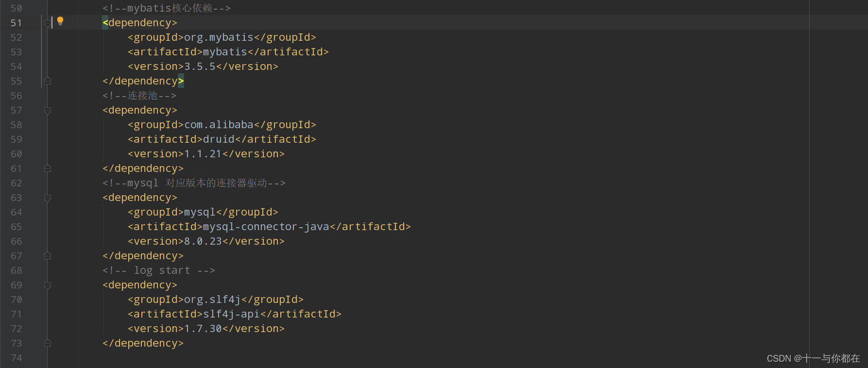Click version 1.1.21 value
868x368 pixels.
pyautogui.click(x=203, y=154)
